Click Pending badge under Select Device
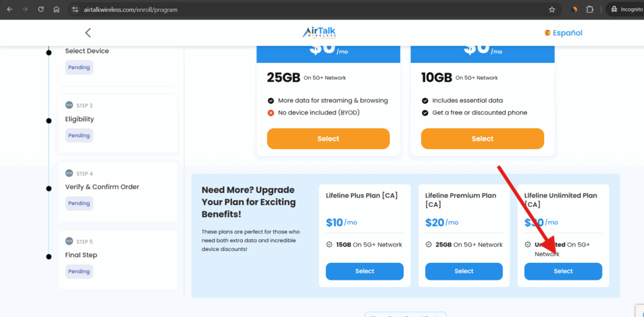The image size is (644, 317). click(79, 67)
